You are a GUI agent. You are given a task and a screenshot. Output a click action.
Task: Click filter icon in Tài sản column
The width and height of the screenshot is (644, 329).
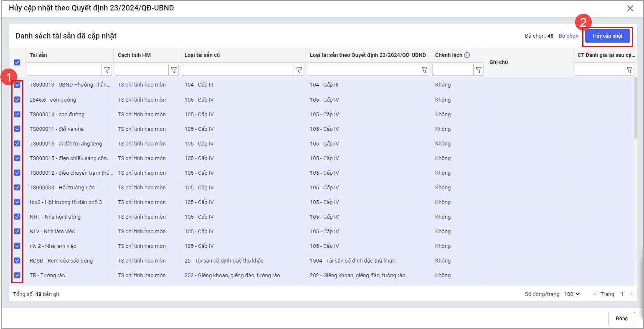point(107,70)
